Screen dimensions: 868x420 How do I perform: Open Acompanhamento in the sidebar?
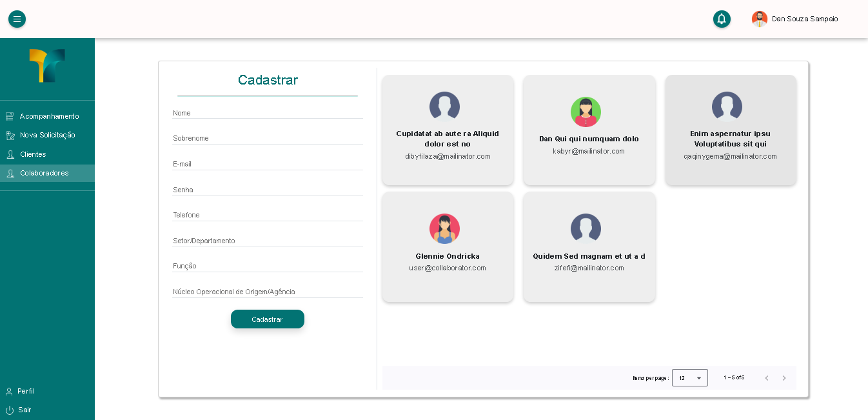[49, 116]
